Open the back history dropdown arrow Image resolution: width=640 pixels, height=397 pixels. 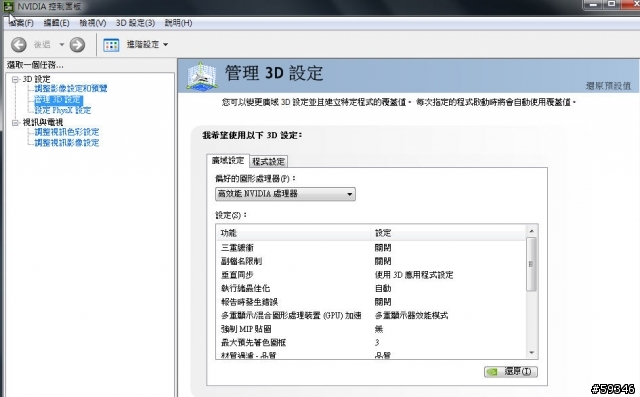62,44
